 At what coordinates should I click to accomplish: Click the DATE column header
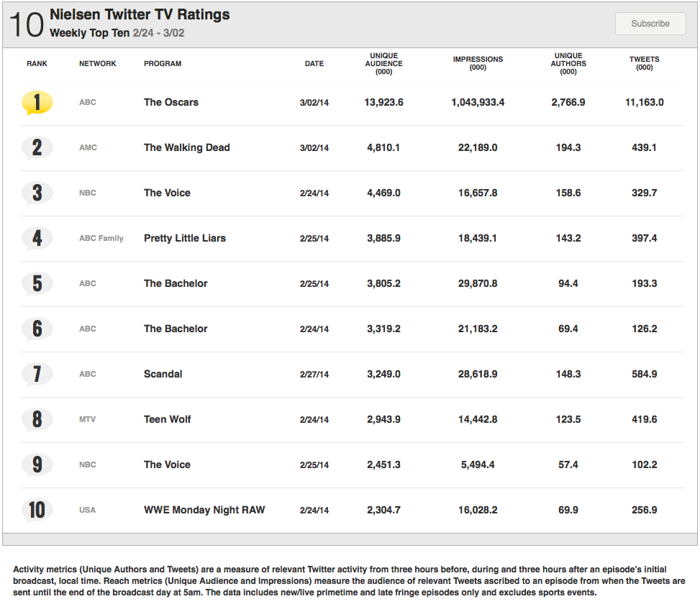coord(314,64)
